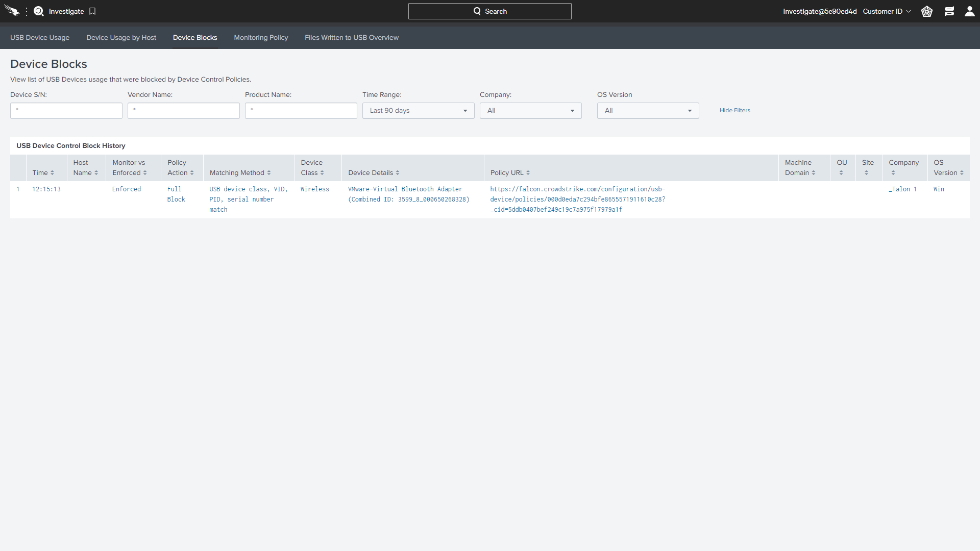This screenshot has width=980, height=551.
Task: Click the Vendor Name input field
Action: 184,111
